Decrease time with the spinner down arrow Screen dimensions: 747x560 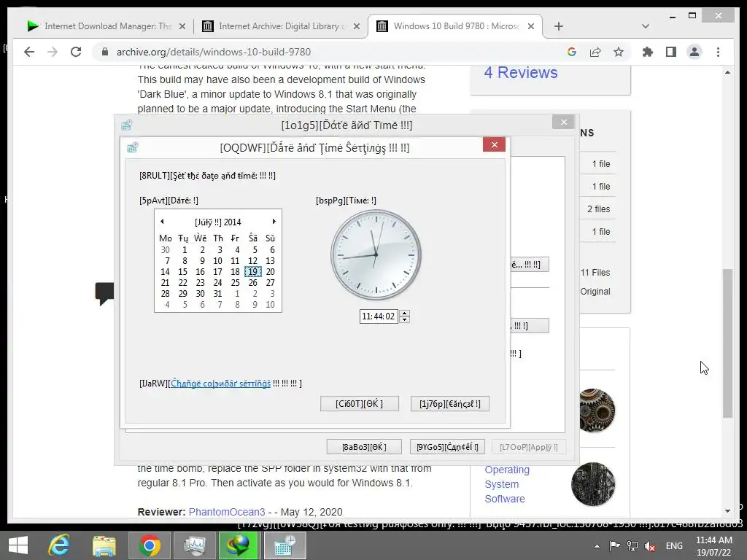click(x=404, y=319)
